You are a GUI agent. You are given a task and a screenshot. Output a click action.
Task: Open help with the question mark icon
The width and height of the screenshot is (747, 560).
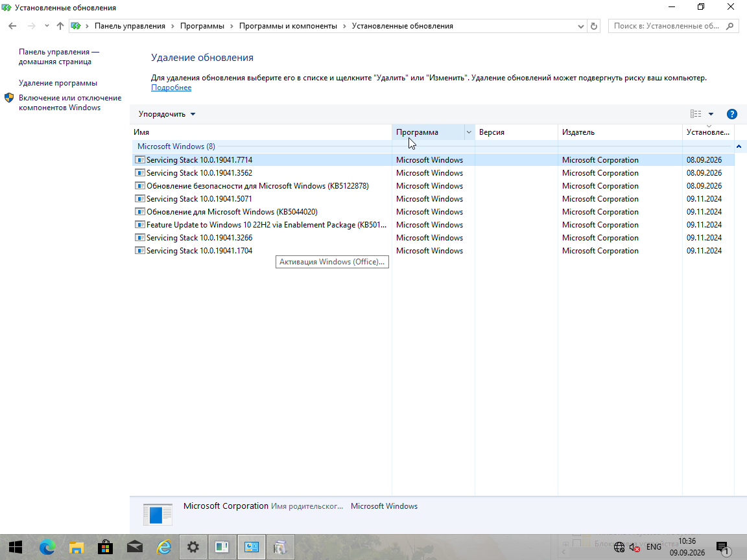point(731,114)
